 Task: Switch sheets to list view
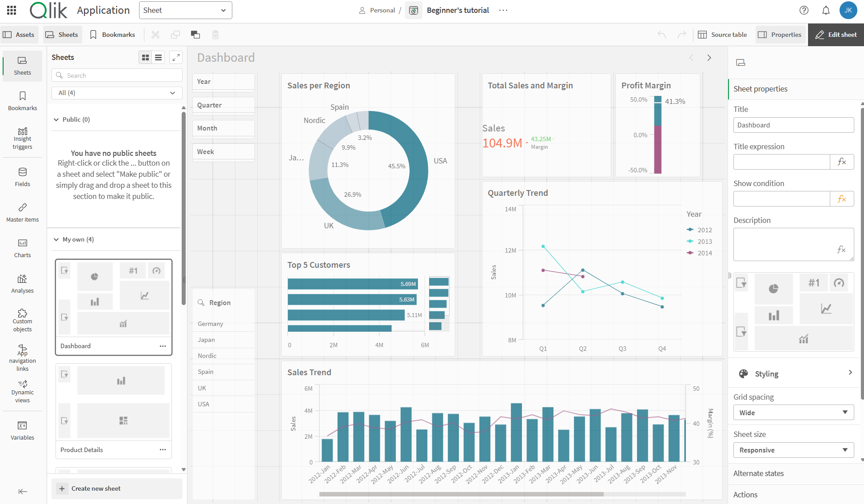pos(158,57)
